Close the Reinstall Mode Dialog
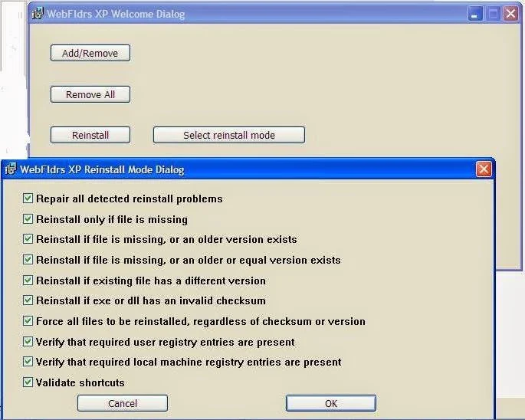The width and height of the screenshot is (525, 420). 484,169
